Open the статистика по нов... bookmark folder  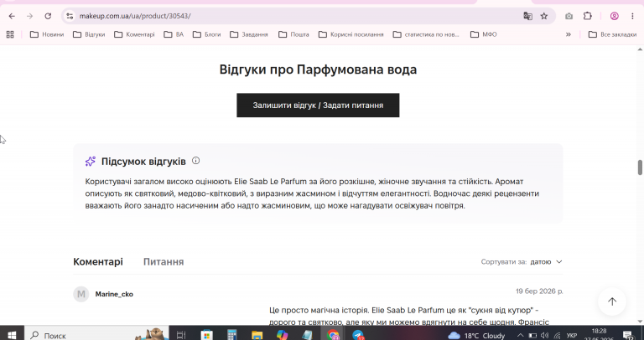click(x=426, y=34)
